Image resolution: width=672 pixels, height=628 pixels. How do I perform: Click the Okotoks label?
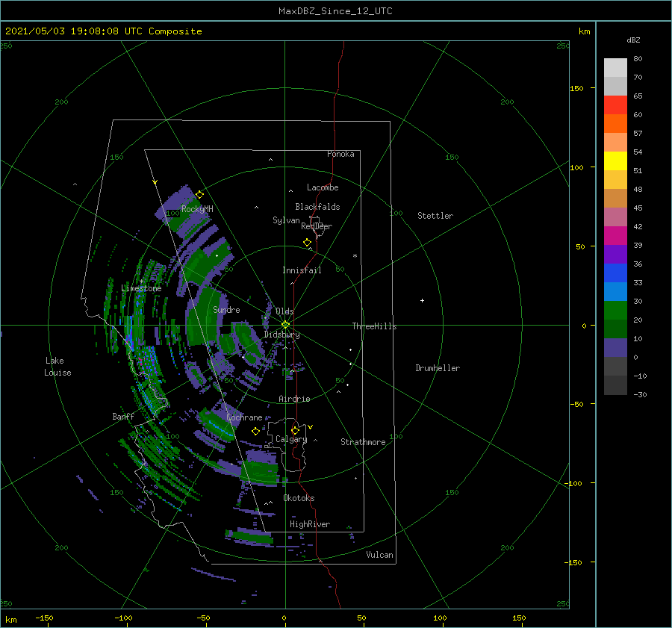299,498
